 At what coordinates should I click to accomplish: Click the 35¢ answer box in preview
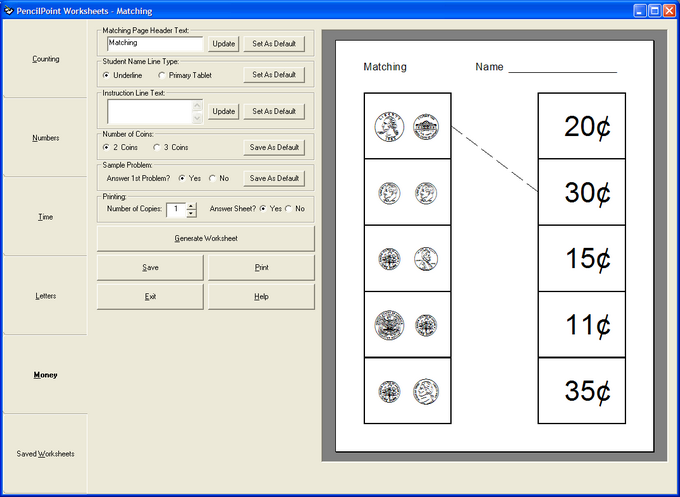581,391
